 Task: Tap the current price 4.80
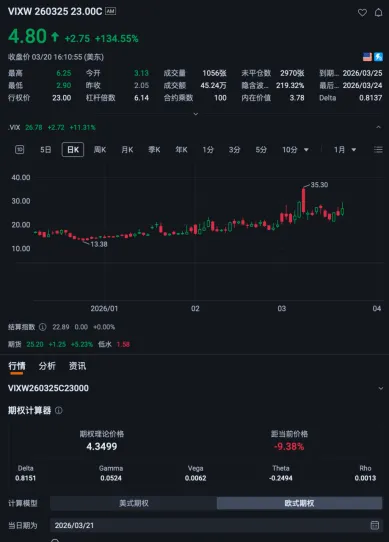[27, 36]
